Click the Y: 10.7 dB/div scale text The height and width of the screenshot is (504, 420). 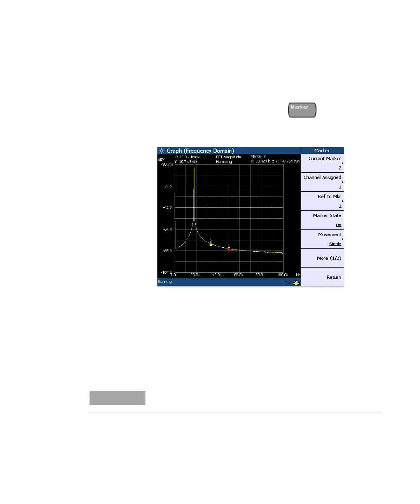tap(186, 161)
